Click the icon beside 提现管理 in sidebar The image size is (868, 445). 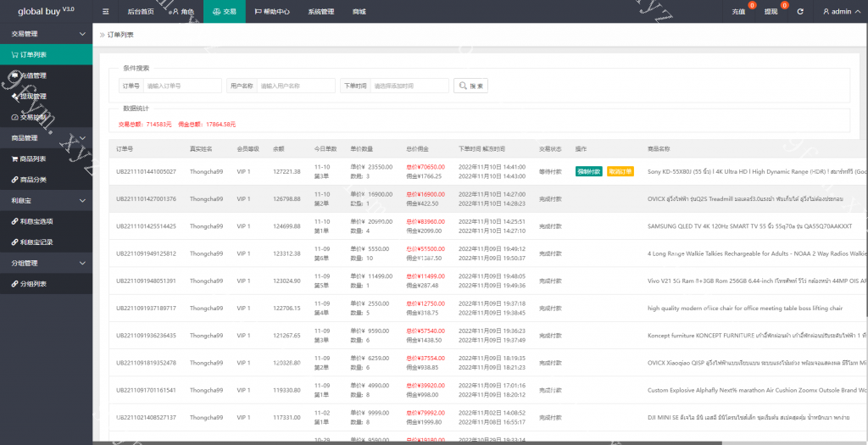tap(15, 97)
